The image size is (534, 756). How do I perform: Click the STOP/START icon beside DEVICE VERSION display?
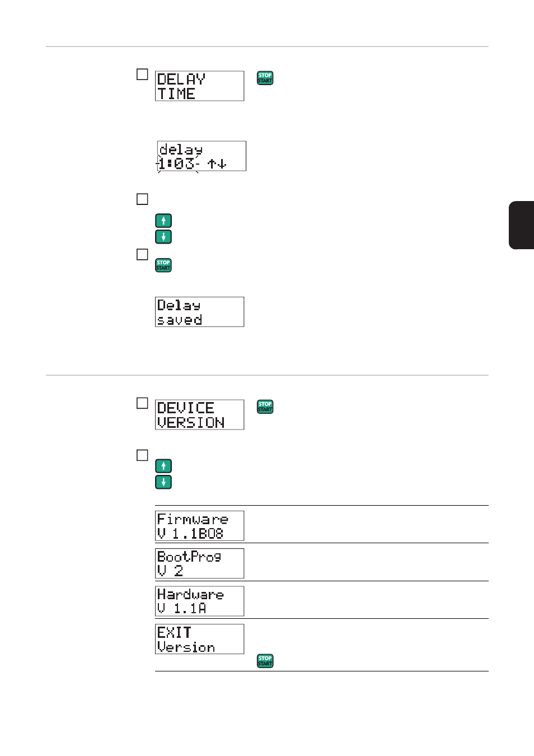(x=265, y=407)
